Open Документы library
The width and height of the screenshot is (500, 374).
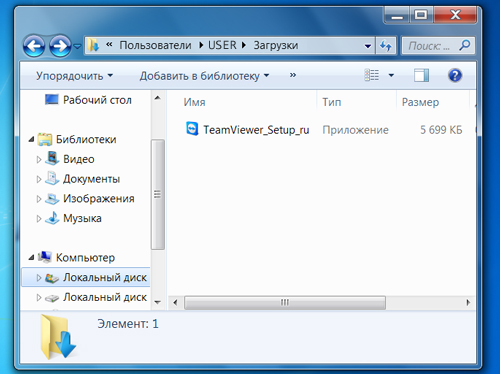[x=91, y=179]
